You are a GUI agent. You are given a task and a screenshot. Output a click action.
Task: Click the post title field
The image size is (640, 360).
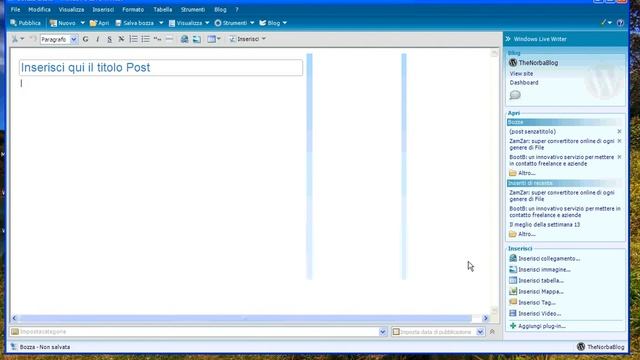pyautogui.click(x=161, y=68)
